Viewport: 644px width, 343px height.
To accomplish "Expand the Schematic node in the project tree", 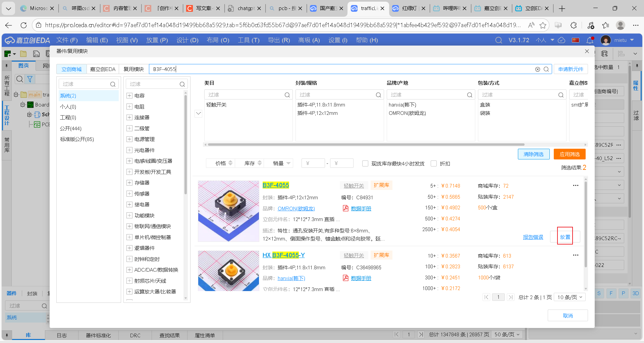I will [x=30, y=114].
